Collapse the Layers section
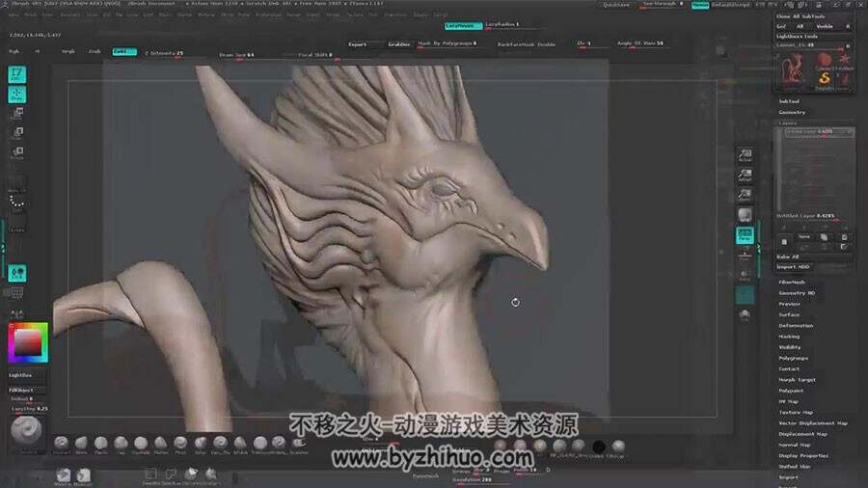 [x=788, y=122]
